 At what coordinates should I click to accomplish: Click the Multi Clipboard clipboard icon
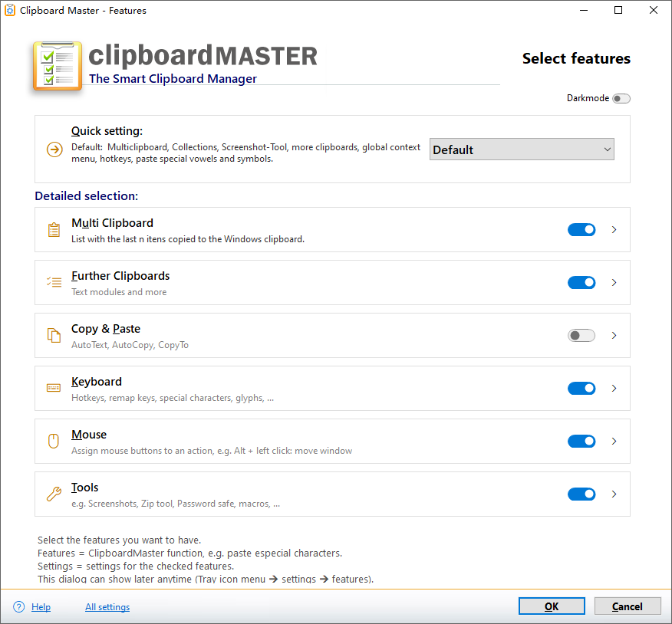click(54, 229)
